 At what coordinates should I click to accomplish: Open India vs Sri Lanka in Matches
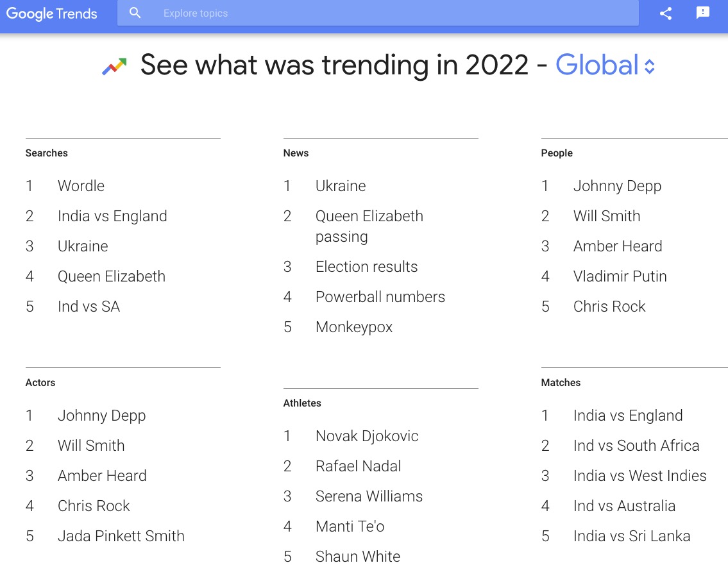coord(632,536)
